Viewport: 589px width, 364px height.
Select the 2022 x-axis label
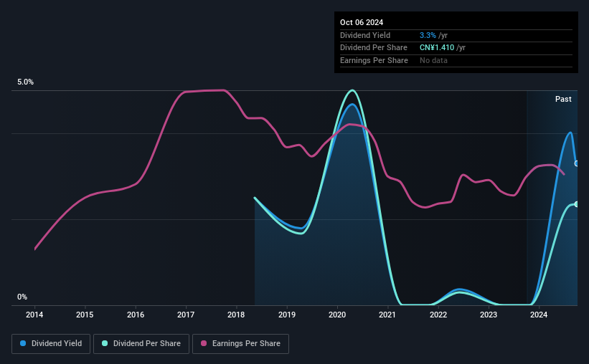[x=438, y=315]
